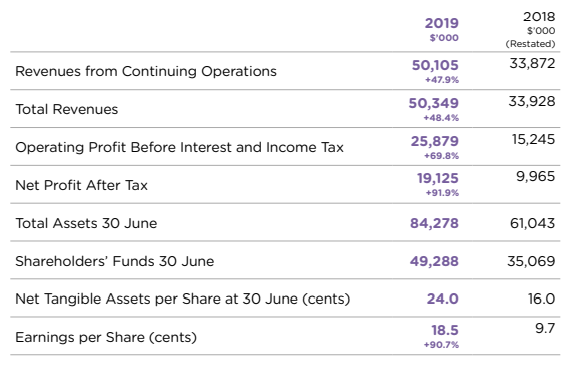Image resolution: width=572 pixels, height=378 pixels.
Task: Select Operating Profit Before Interest and Income Tax
Action: 179,147
